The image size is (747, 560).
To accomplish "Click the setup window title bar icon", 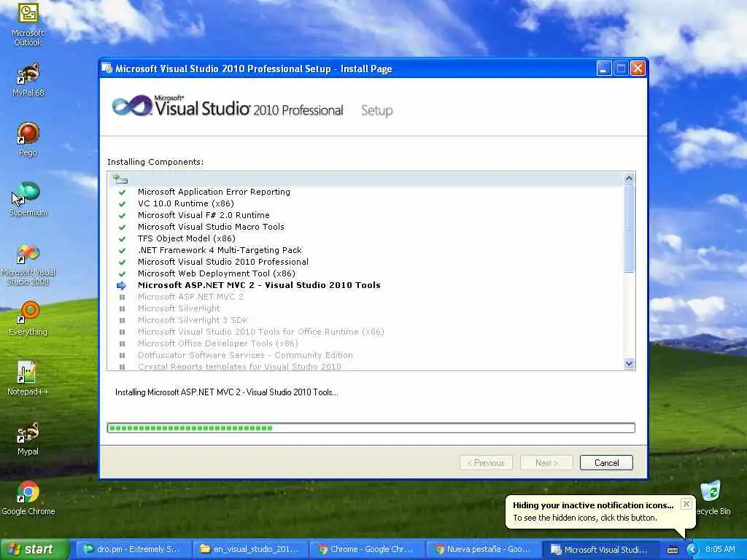I will point(107,69).
